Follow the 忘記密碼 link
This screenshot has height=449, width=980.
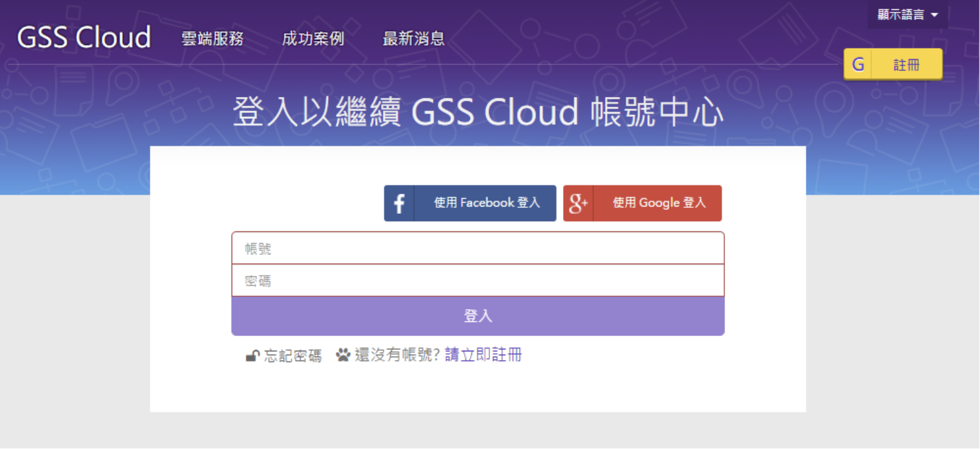(293, 356)
